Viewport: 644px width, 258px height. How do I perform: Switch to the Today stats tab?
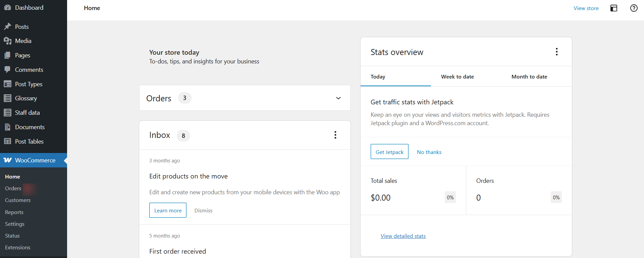coord(396,76)
